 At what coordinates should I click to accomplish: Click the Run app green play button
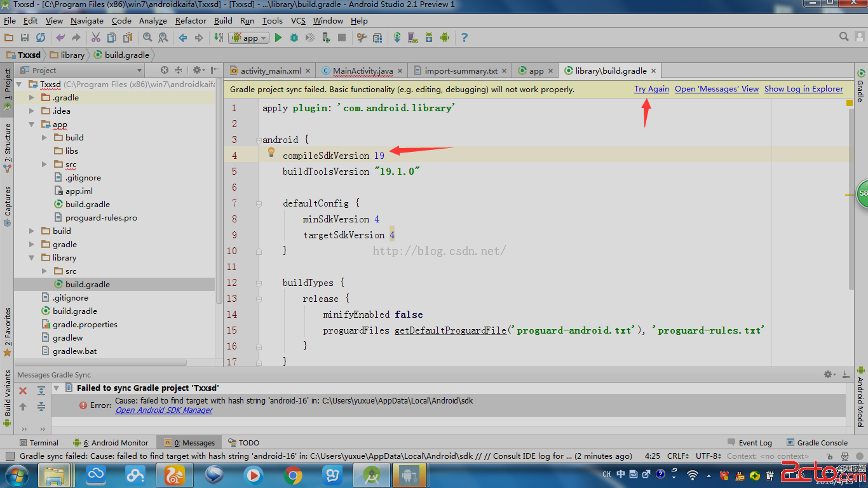(278, 38)
